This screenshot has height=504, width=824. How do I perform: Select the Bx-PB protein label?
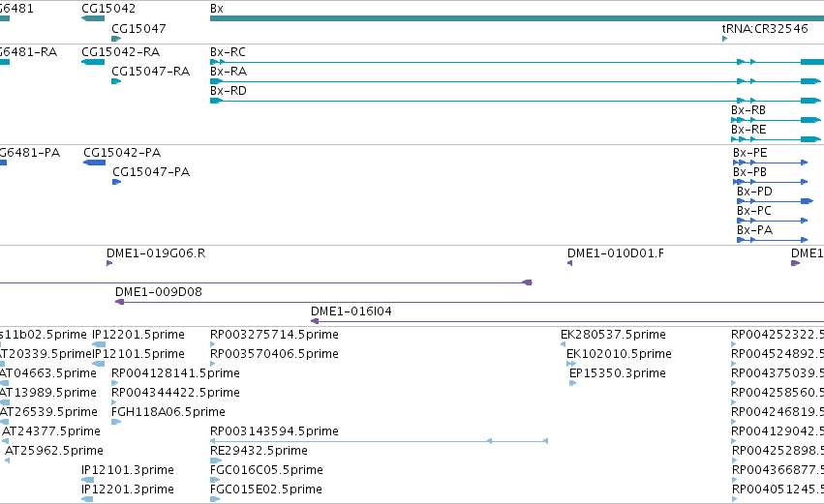[749, 172]
